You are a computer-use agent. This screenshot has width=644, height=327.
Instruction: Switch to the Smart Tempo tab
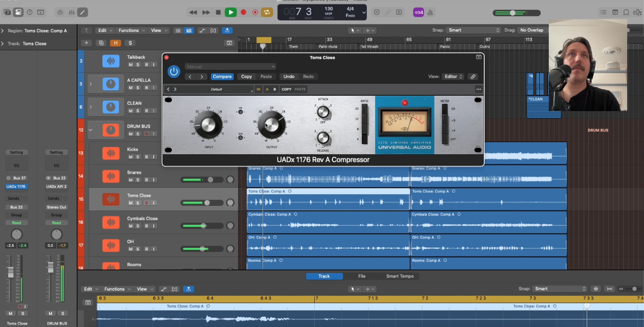(x=400, y=276)
